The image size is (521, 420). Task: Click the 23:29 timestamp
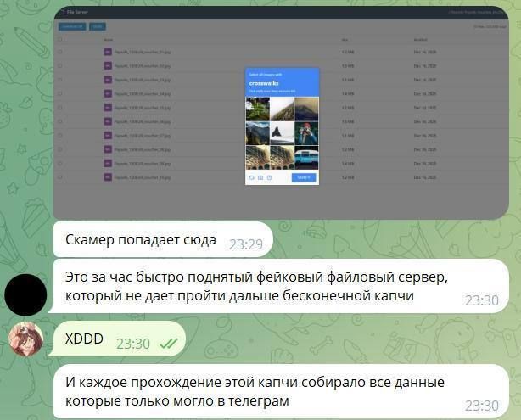[x=246, y=244]
